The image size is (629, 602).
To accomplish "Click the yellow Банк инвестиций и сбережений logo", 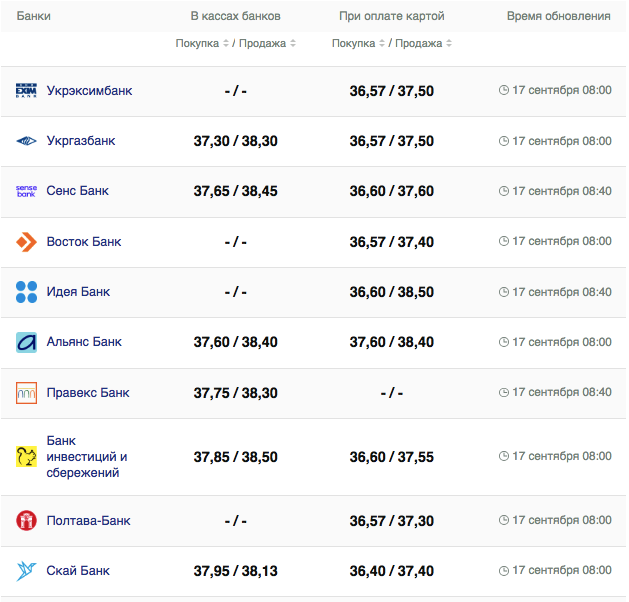I will 26,457.
